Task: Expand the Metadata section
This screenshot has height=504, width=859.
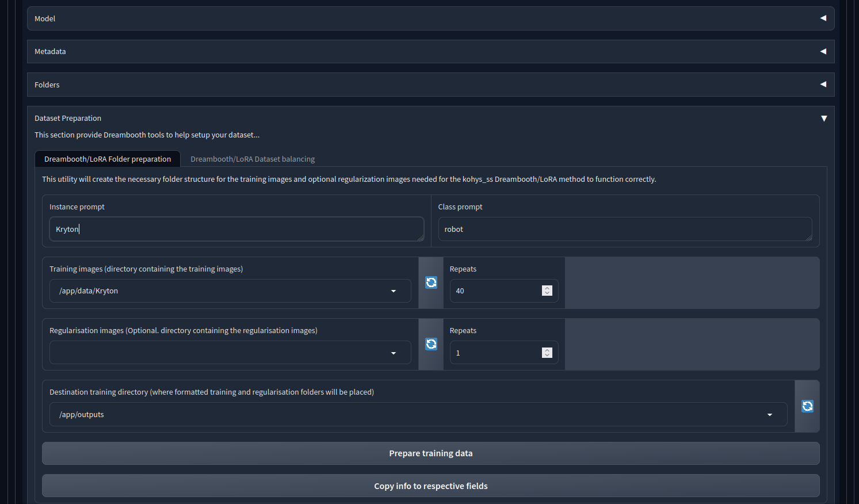Action: pyautogui.click(x=823, y=51)
